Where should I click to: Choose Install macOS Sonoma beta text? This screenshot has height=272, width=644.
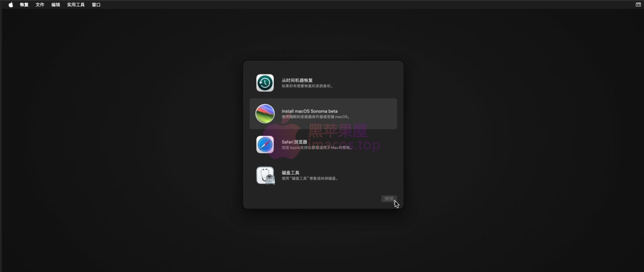[x=310, y=111]
